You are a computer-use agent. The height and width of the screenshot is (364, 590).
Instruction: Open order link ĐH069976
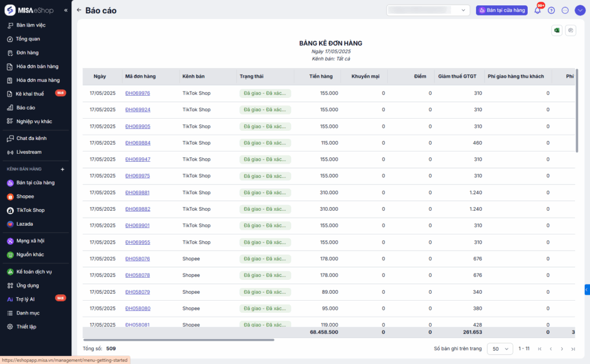pos(138,93)
